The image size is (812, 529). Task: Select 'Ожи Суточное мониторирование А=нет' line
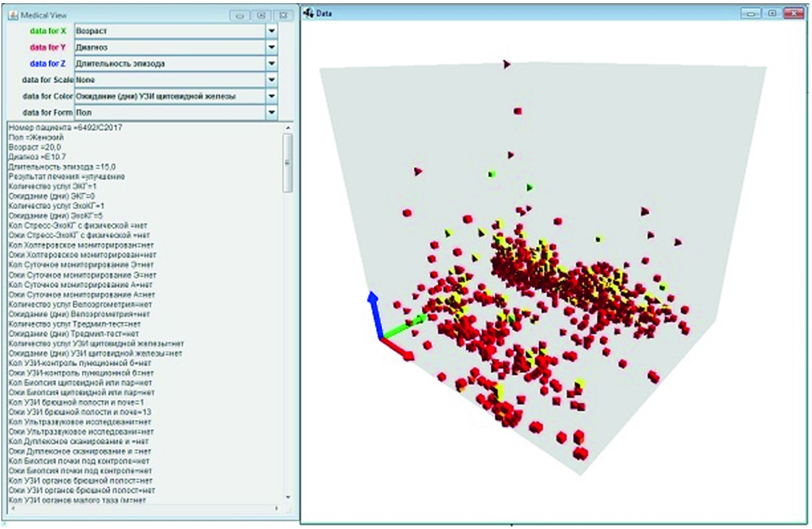pyautogui.click(x=82, y=294)
